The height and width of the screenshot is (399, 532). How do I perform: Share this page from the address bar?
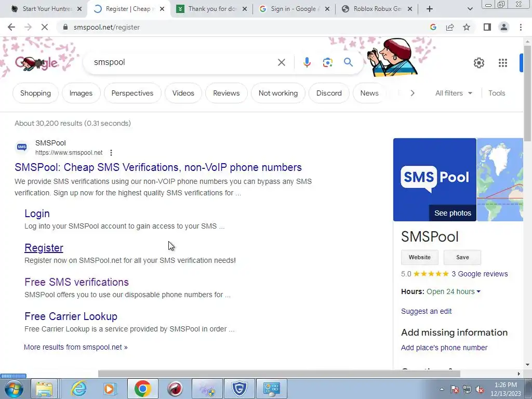click(450, 27)
